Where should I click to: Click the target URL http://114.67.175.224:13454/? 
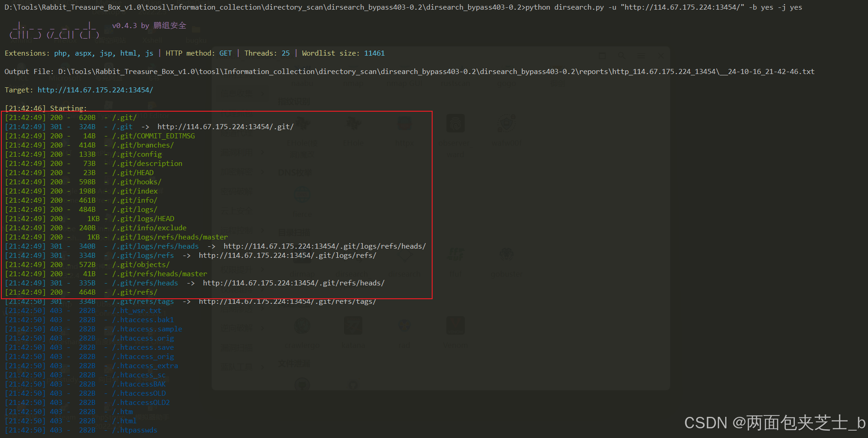point(95,90)
